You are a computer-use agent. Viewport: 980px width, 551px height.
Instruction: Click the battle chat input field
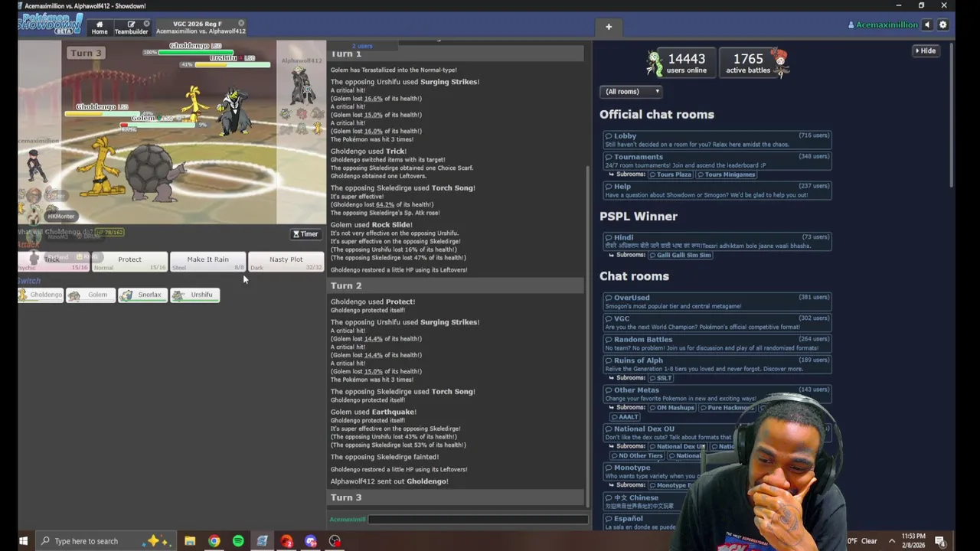pos(478,520)
